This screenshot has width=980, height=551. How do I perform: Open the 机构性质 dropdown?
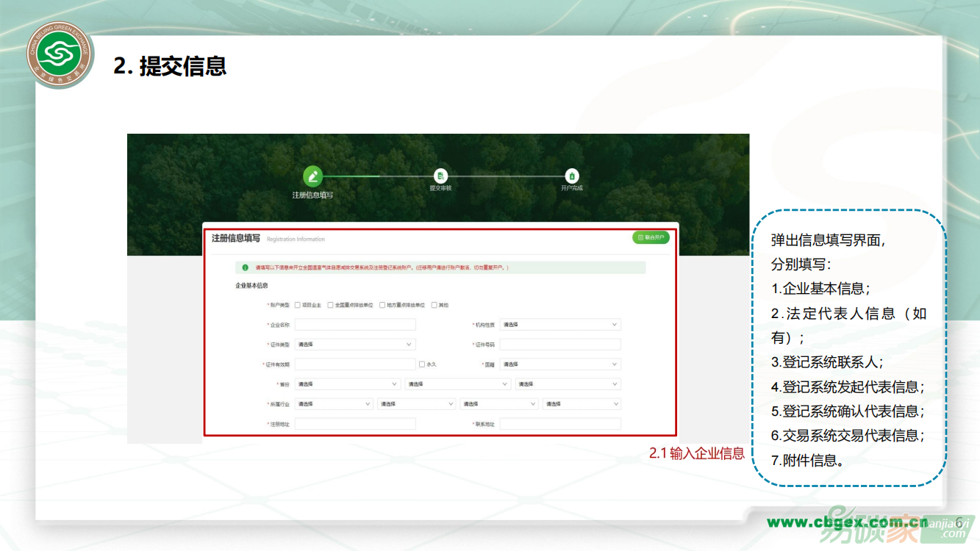click(560, 325)
